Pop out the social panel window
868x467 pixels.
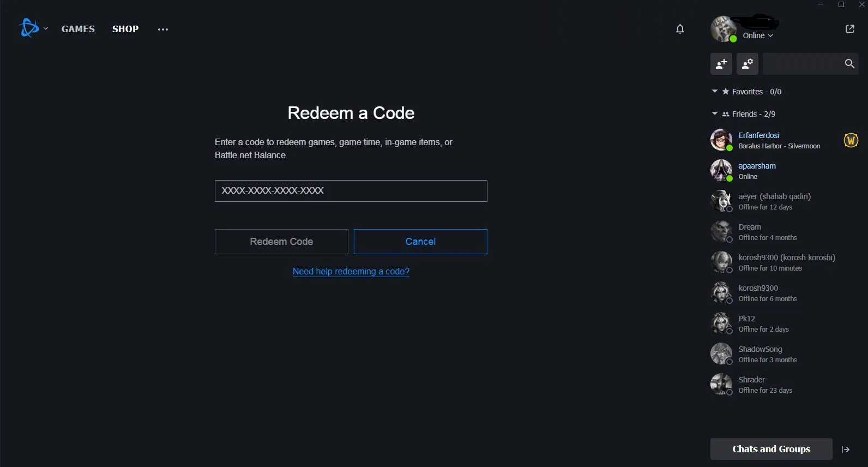(x=850, y=29)
